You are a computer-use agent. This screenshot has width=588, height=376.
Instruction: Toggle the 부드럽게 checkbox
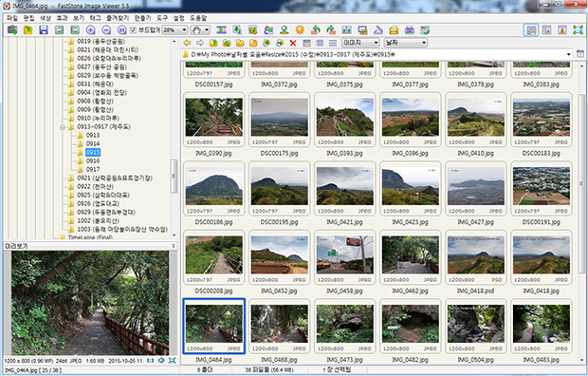pyautogui.click(x=133, y=30)
